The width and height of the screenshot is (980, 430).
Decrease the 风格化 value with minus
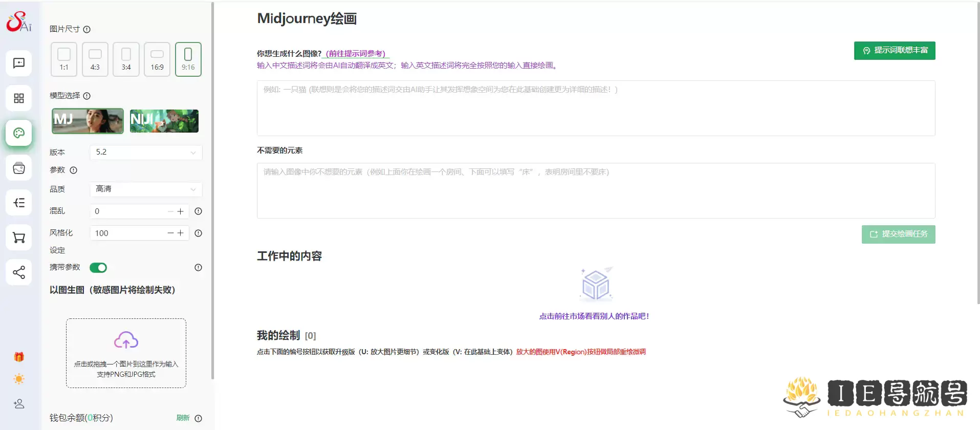(171, 233)
